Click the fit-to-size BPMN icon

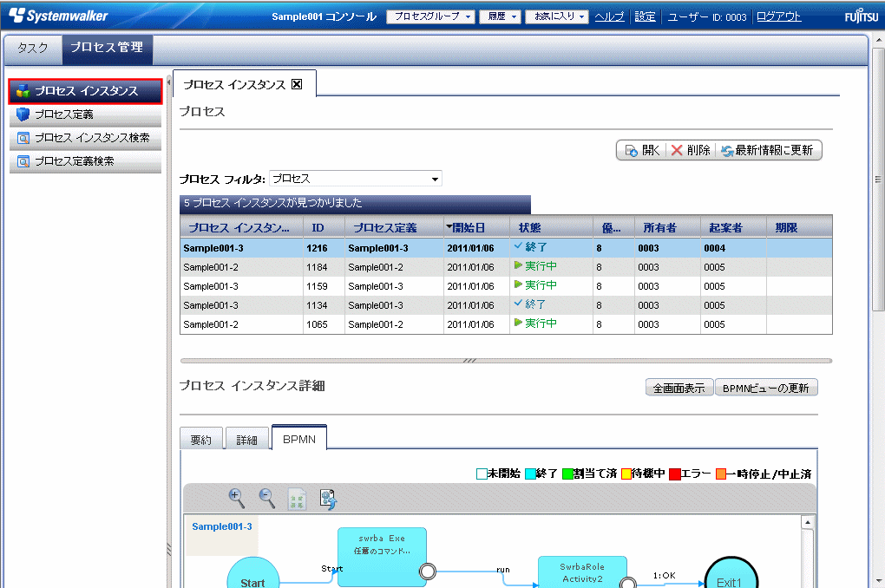click(x=298, y=498)
